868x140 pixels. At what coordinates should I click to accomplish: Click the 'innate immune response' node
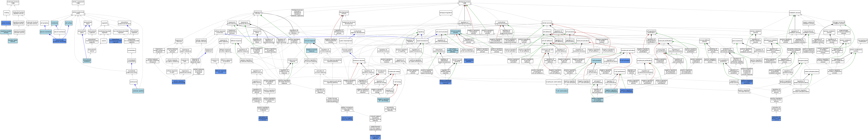(x=292, y=61)
